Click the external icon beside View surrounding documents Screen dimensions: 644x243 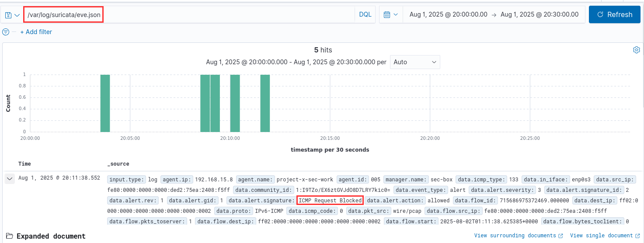[560, 236]
